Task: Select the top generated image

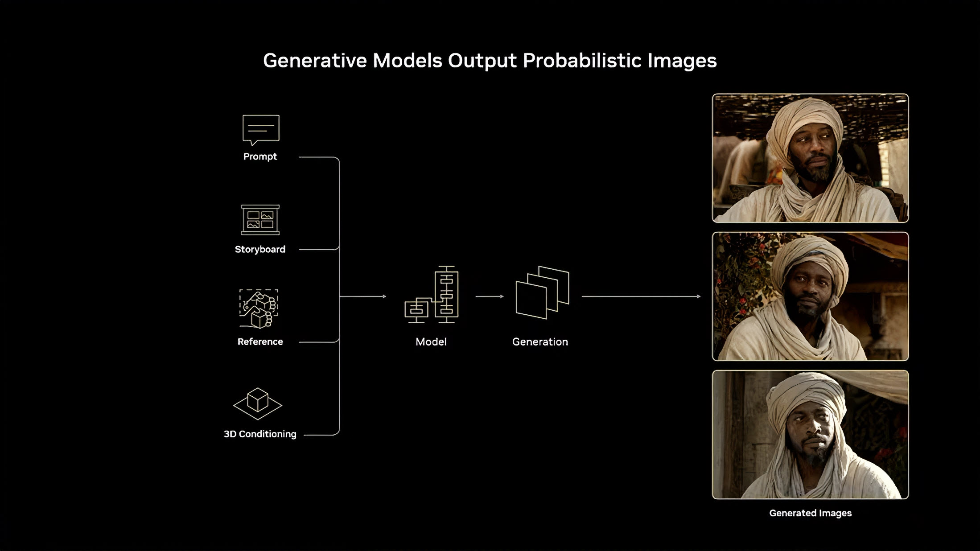Action: pyautogui.click(x=810, y=158)
